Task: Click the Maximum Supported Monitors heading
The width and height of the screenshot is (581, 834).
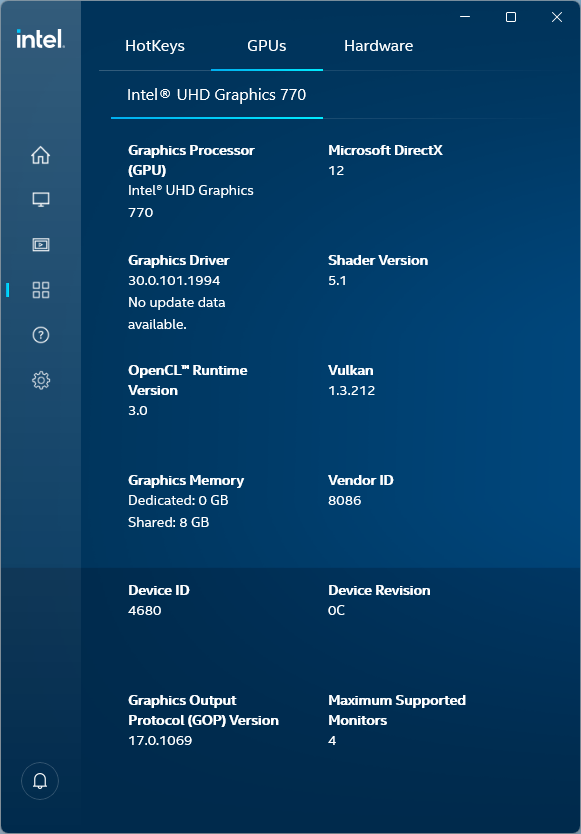Action: pos(397,711)
